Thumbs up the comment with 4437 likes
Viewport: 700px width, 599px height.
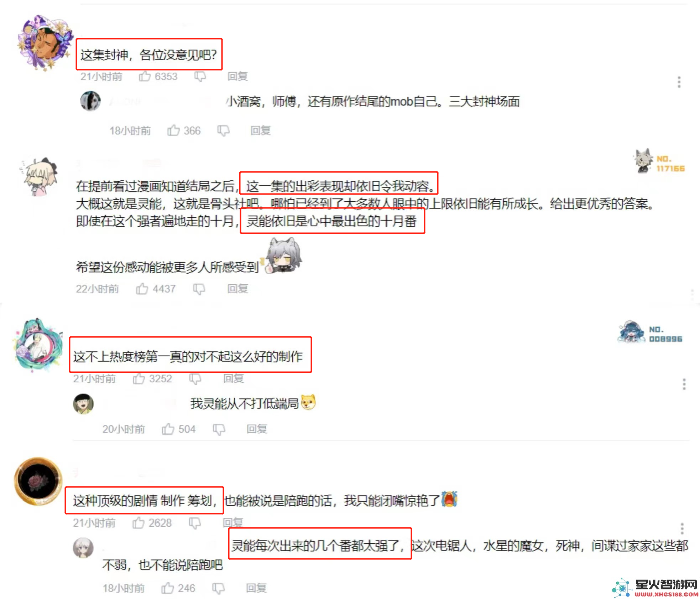point(142,289)
